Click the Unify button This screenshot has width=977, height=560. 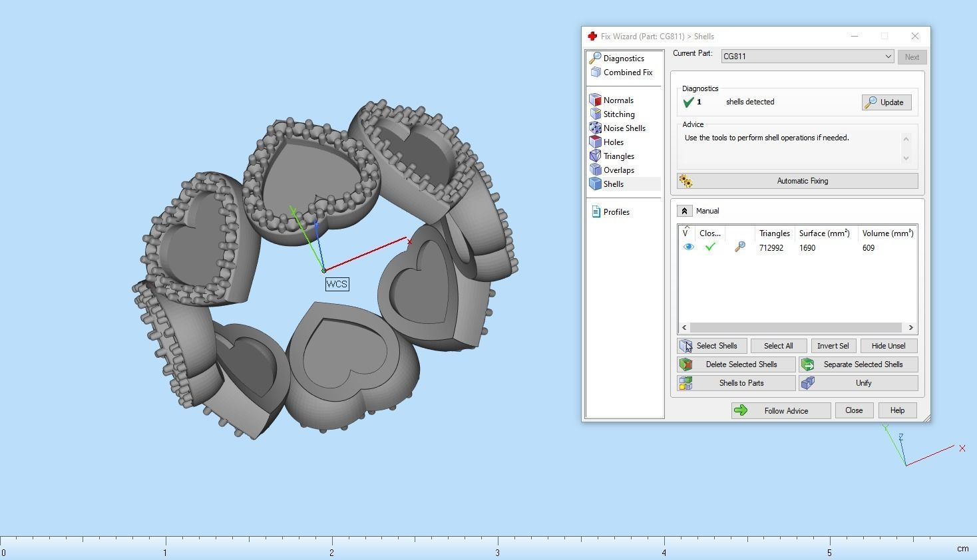859,383
